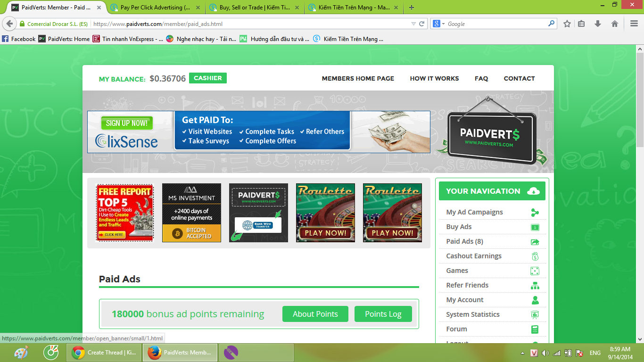Image resolution: width=644 pixels, height=362 pixels.
Task: Open the downloads arrow icon
Action: (x=598, y=24)
